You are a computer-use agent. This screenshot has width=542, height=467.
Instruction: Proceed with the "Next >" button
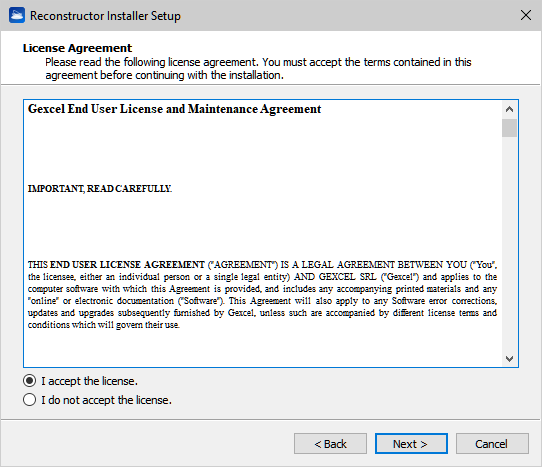[411, 443]
